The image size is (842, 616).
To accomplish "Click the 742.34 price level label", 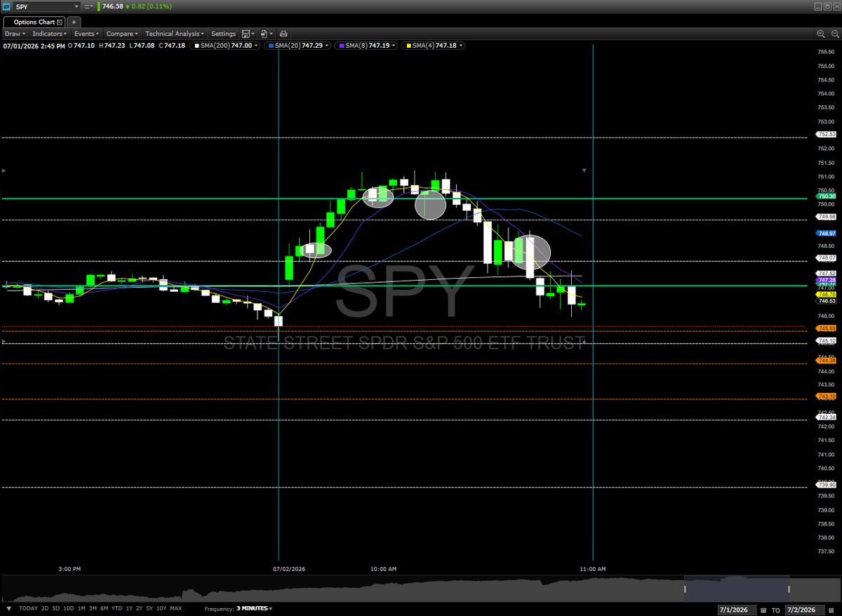I will click(826, 417).
